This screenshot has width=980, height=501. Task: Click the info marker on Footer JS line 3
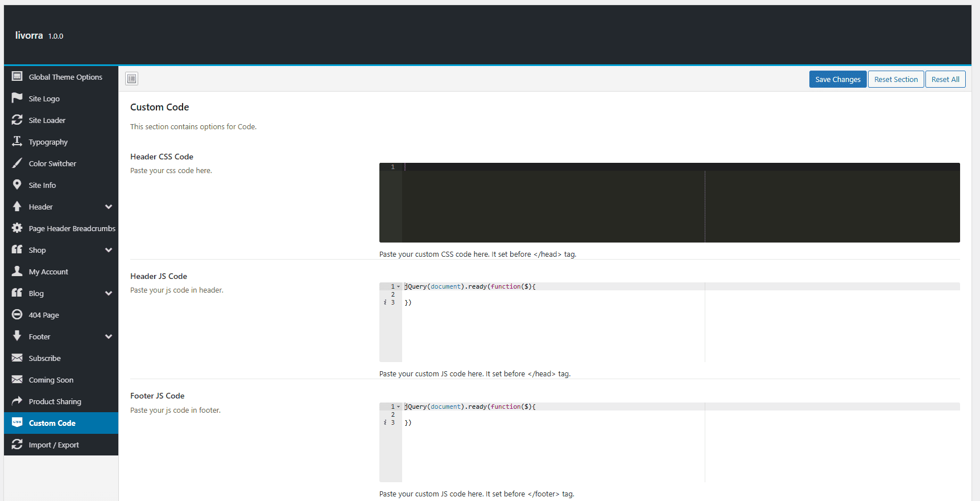(385, 422)
